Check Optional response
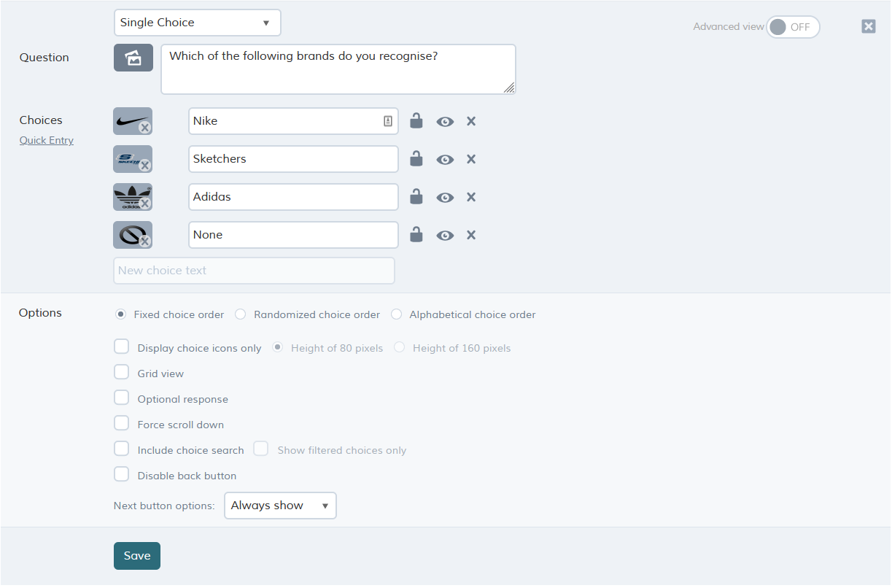 point(122,398)
